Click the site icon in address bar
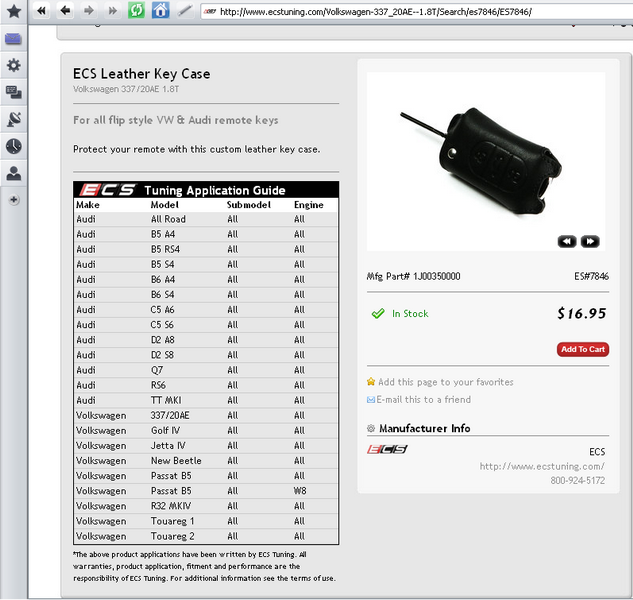 [x=210, y=12]
